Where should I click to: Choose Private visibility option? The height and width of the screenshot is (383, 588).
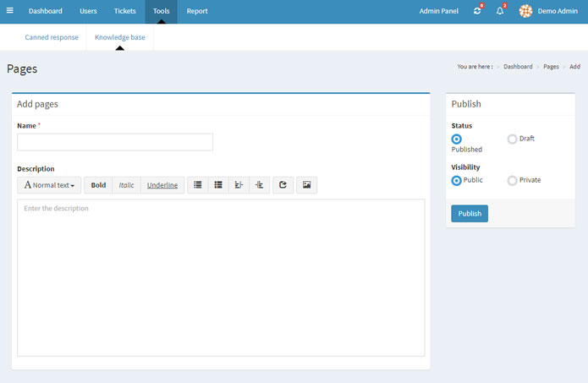[x=512, y=180]
